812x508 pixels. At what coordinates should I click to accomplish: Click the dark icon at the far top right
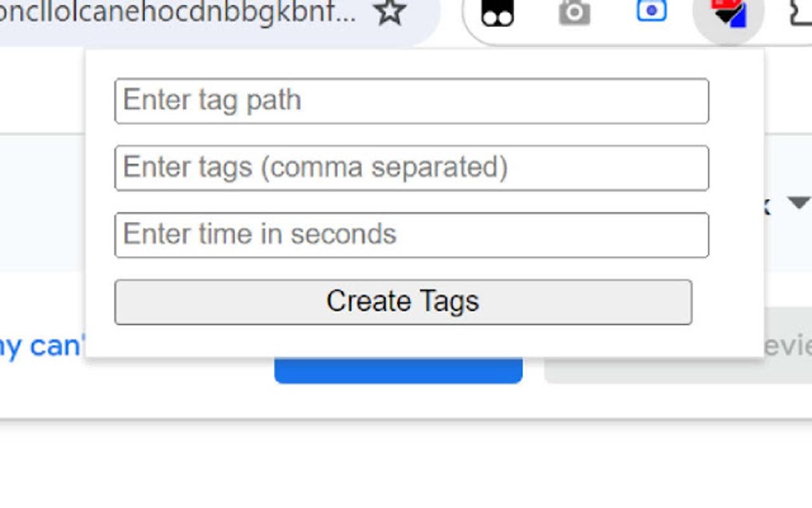click(802, 12)
